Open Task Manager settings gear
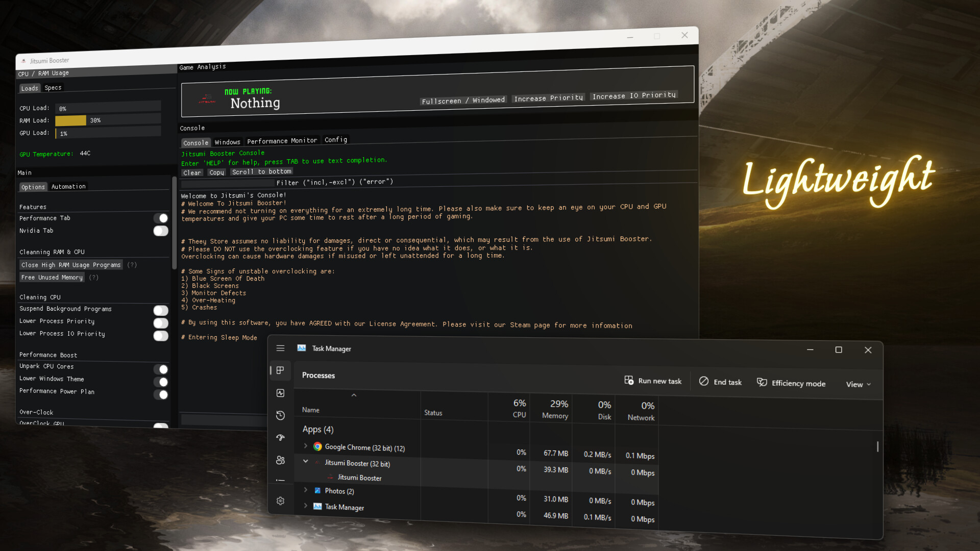Viewport: 980px width, 551px height. tap(280, 500)
